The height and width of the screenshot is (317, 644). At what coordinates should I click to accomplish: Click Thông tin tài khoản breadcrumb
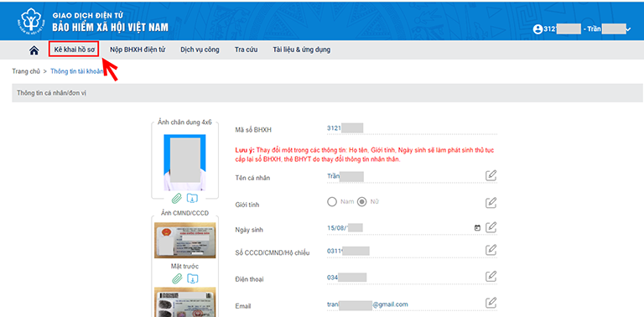(x=77, y=71)
